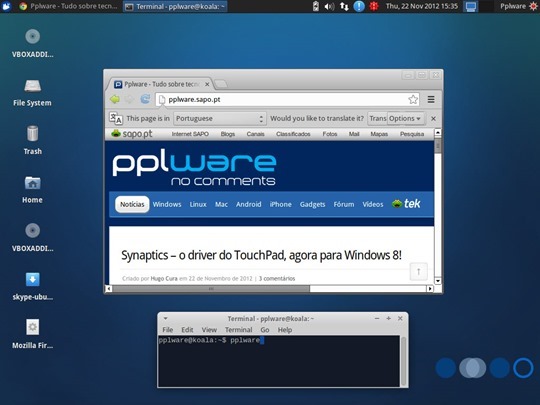Open the Chrome hamburger menu
The height and width of the screenshot is (405, 540).
click(x=431, y=100)
